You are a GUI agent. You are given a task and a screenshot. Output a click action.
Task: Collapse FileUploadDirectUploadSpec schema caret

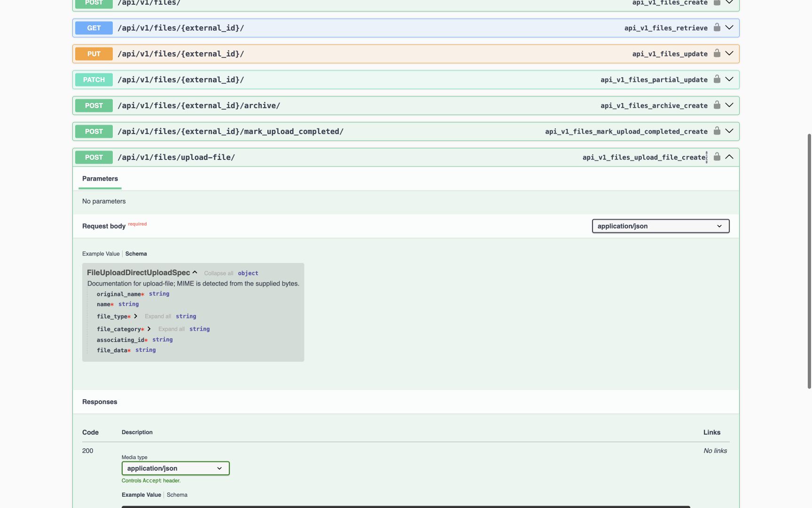[x=195, y=272]
